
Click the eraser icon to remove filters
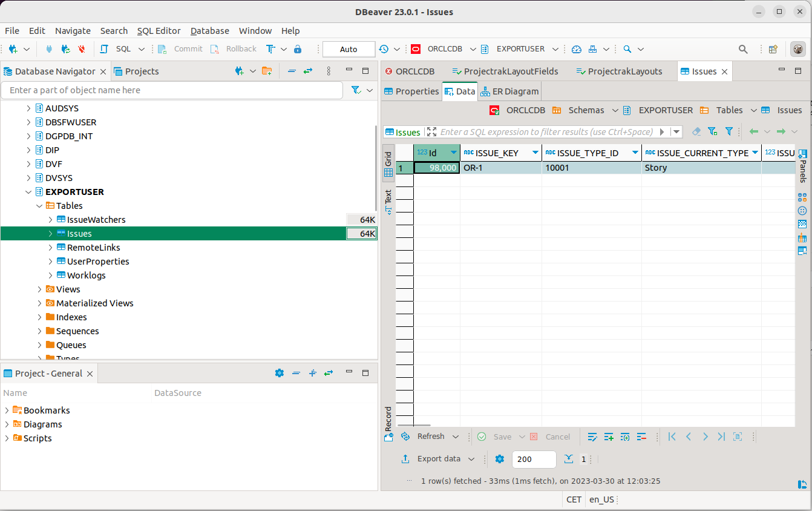coord(696,131)
